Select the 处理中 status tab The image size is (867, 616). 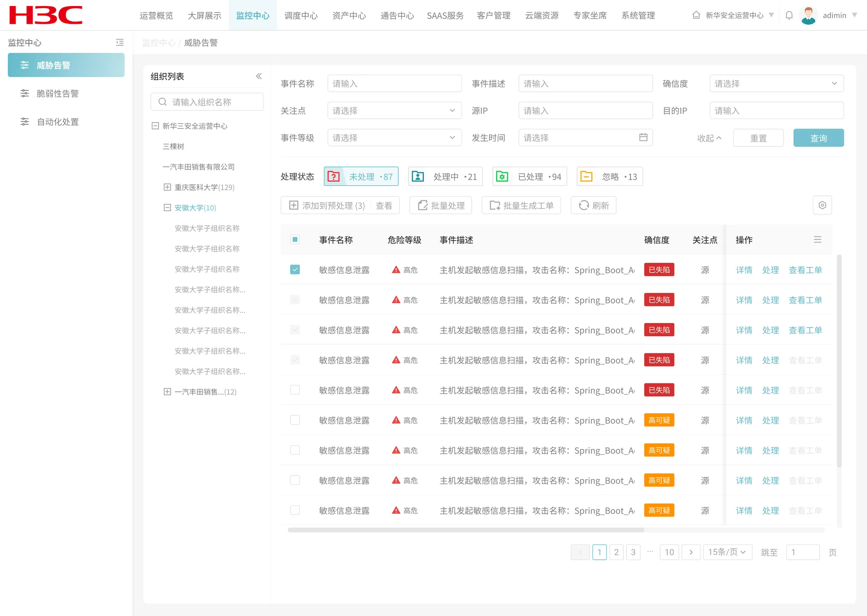tap(445, 177)
